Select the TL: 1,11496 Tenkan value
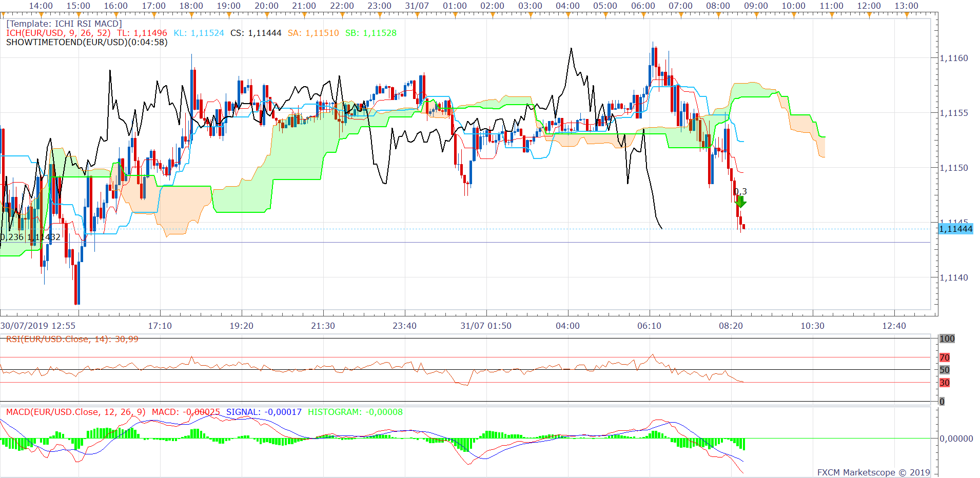 pos(142,33)
